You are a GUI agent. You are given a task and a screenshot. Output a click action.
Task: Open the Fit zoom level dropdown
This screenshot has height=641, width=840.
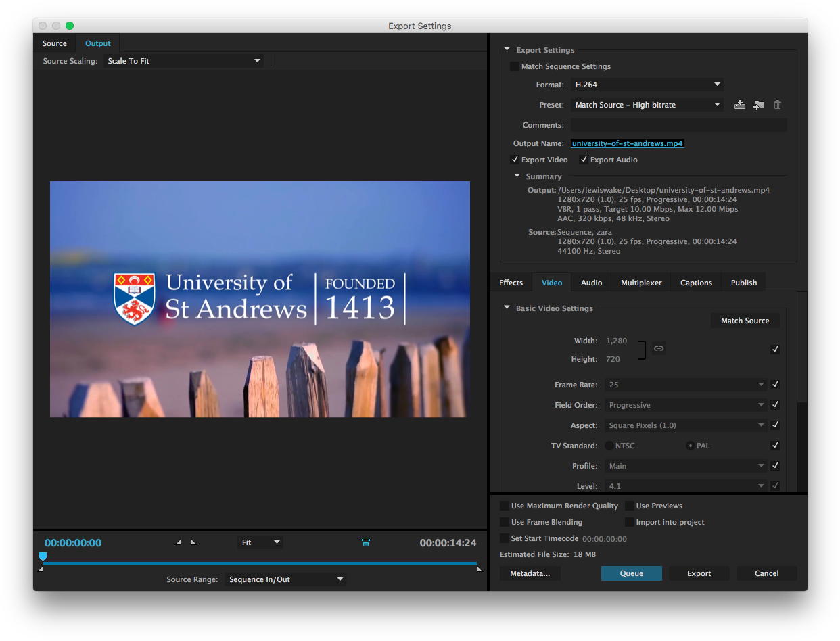pyautogui.click(x=260, y=542)
